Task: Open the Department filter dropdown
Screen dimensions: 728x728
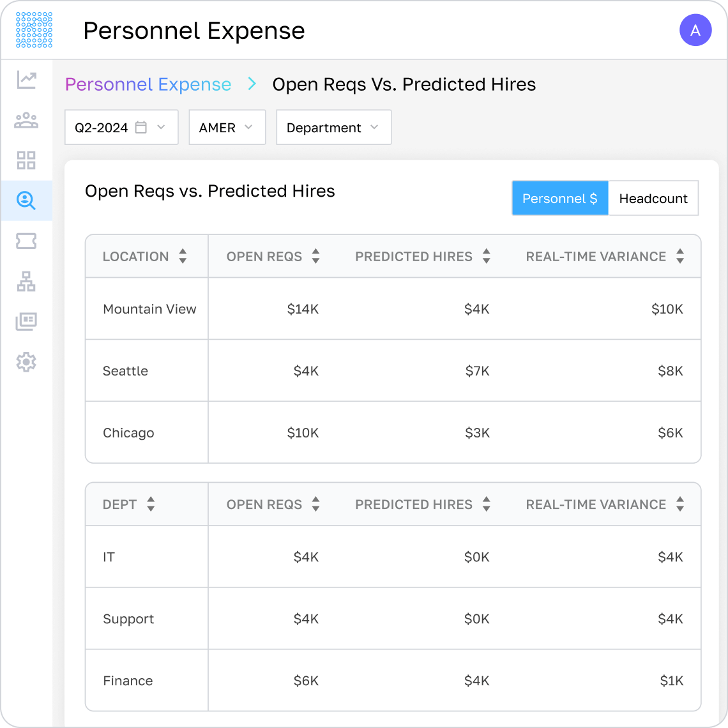Action: coord(334,127)
